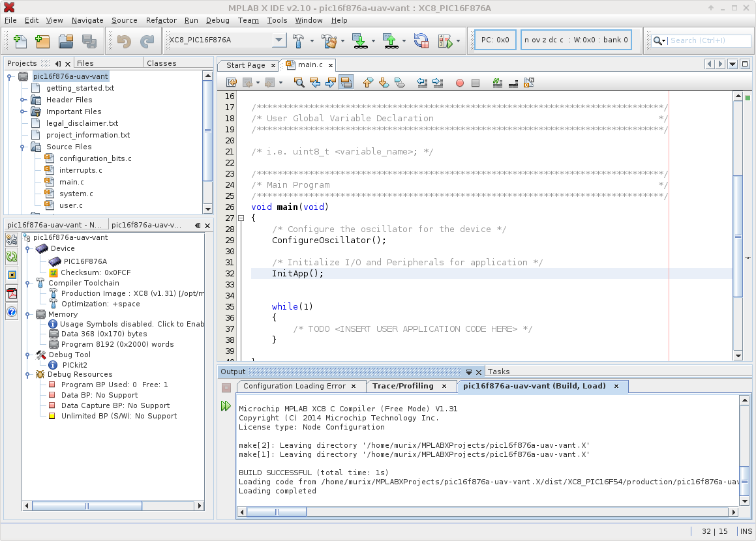Open dropdown arrow beside Make and Program
Image resolution: width=756 pixels, height=541 pixels.
pyautogui.click(x=373, y=41)
